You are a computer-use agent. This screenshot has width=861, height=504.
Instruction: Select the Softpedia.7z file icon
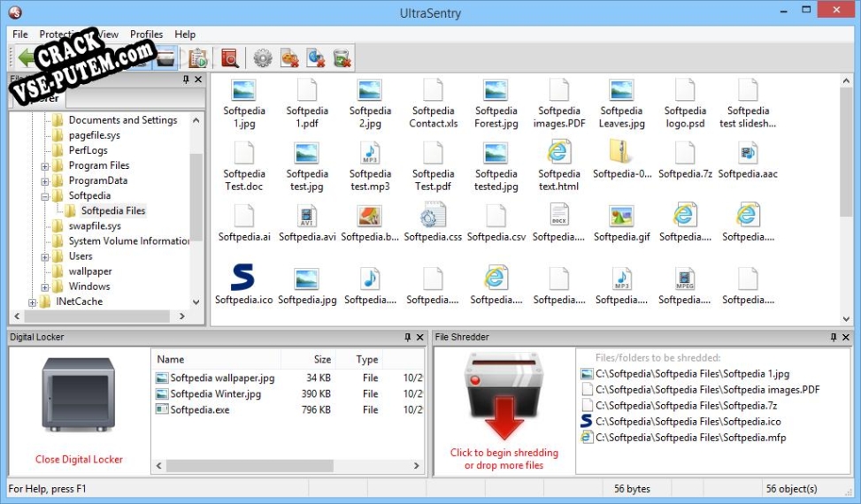click(x=685, y=153)
